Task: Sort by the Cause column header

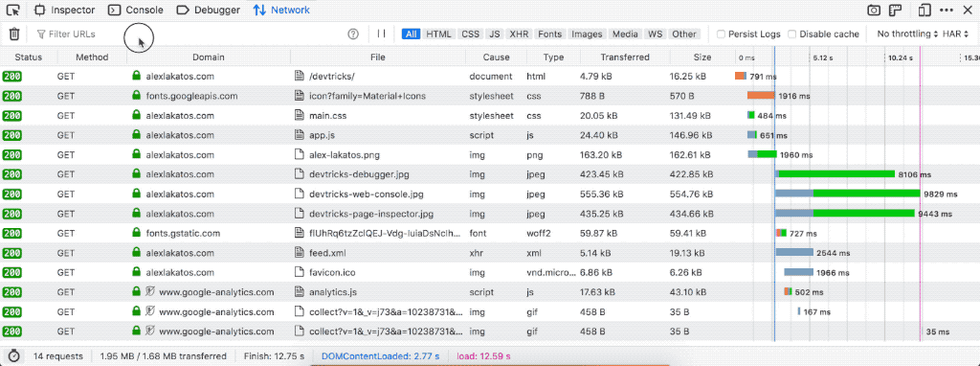Action: 497,57
